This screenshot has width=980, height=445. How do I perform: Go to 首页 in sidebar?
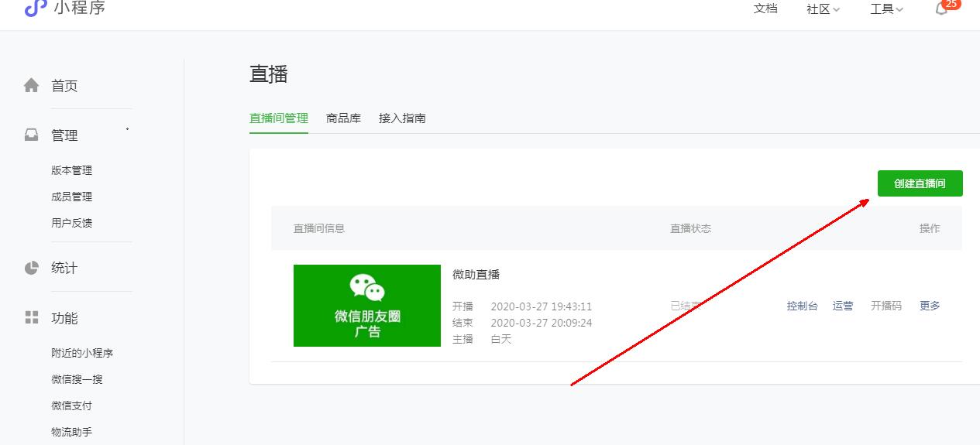(64, 86)
